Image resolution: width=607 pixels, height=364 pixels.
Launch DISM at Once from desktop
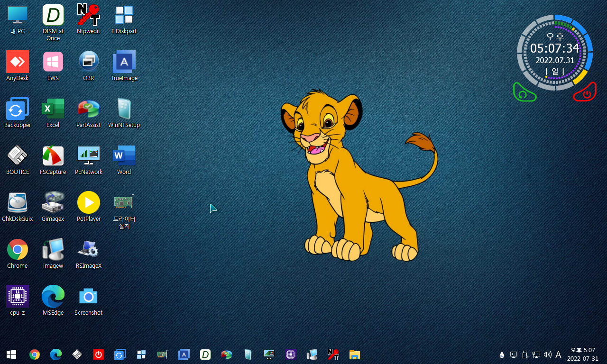[x=53, y=22]
